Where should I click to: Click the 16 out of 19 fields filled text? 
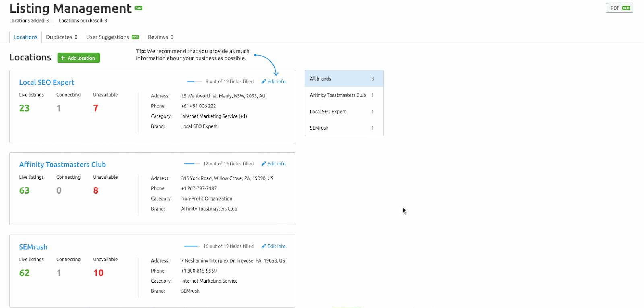pyautogui.click(x=228, y=246)
